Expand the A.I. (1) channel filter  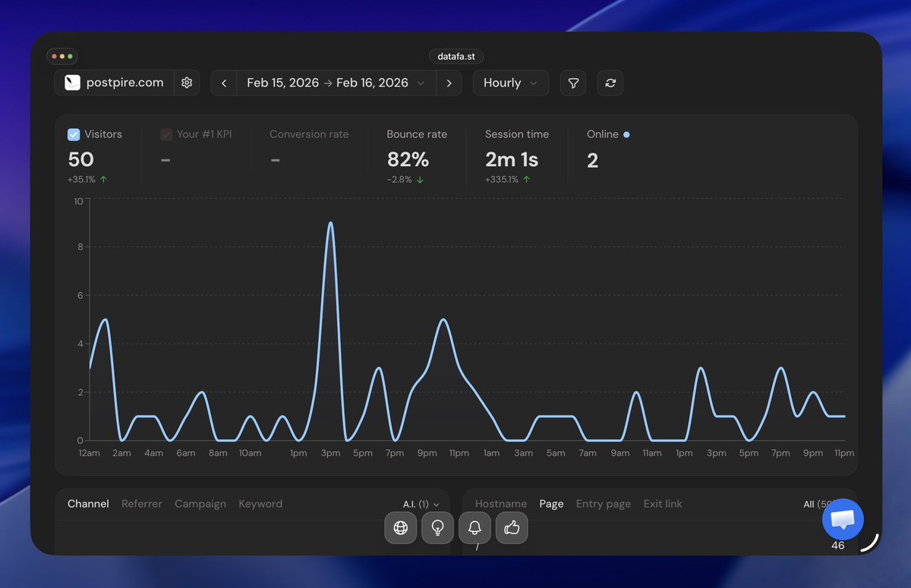point(421,504)
